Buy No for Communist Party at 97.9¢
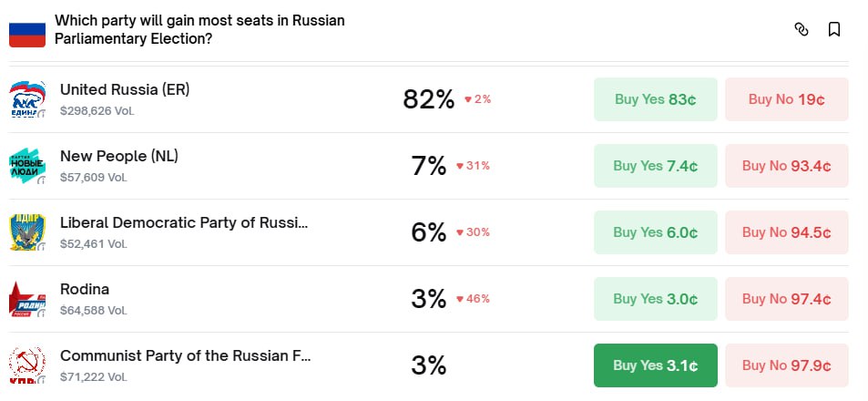 (787, 365)
